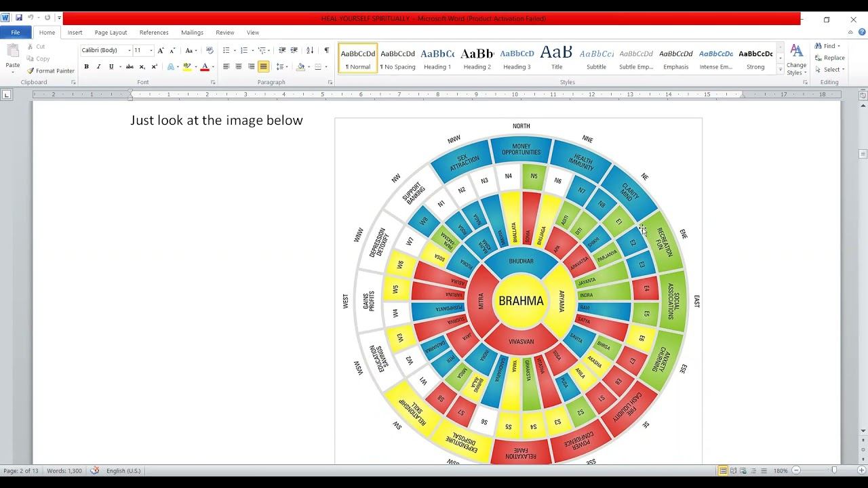
Task: Open the Find dropdown arrow
Action: 839,46
